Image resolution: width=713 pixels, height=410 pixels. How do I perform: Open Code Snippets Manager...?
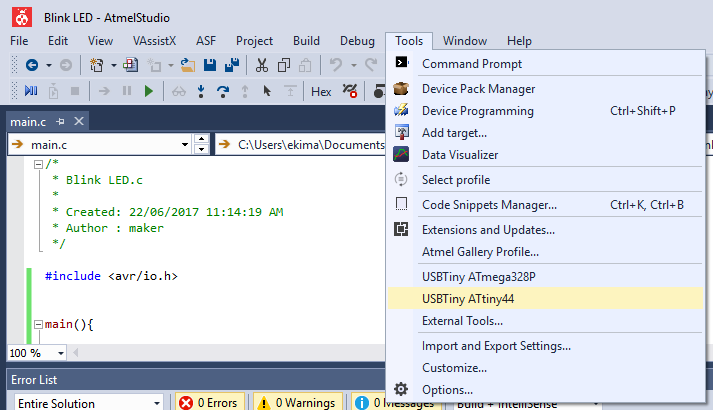pyautogui.click(x=545, y=205)
